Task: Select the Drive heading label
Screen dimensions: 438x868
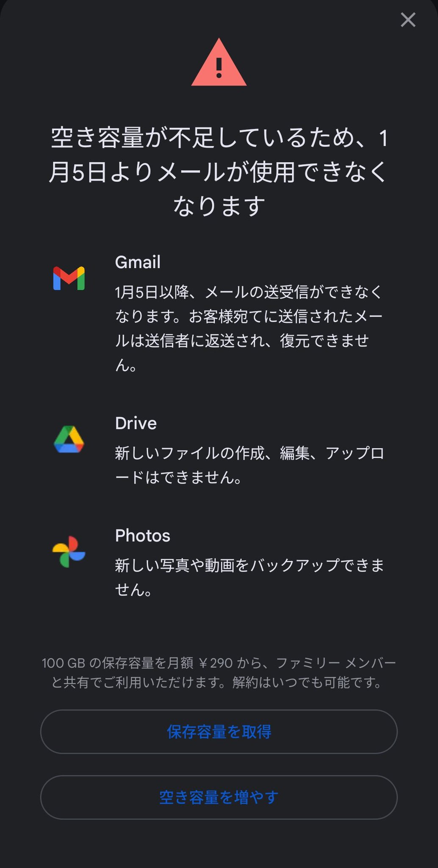Action: coord(136,423)
